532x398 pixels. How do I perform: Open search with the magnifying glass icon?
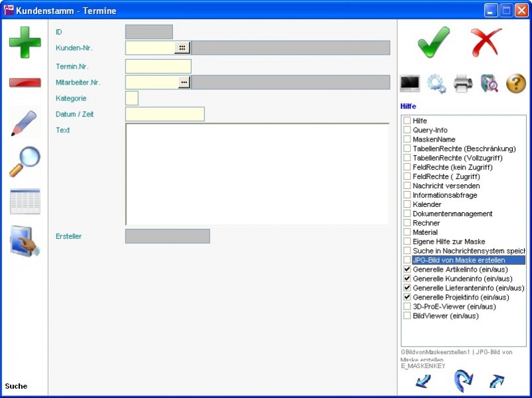[25, 162]
